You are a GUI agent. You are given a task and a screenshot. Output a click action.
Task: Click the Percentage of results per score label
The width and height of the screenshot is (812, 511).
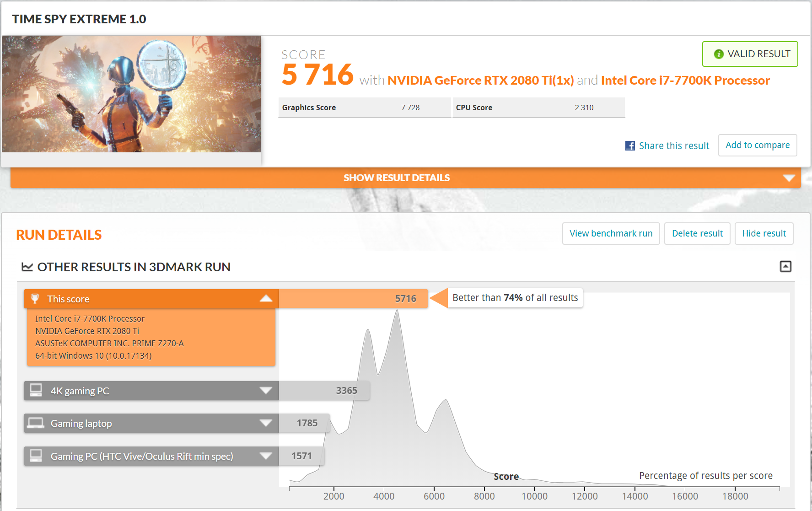pos(706,476)
